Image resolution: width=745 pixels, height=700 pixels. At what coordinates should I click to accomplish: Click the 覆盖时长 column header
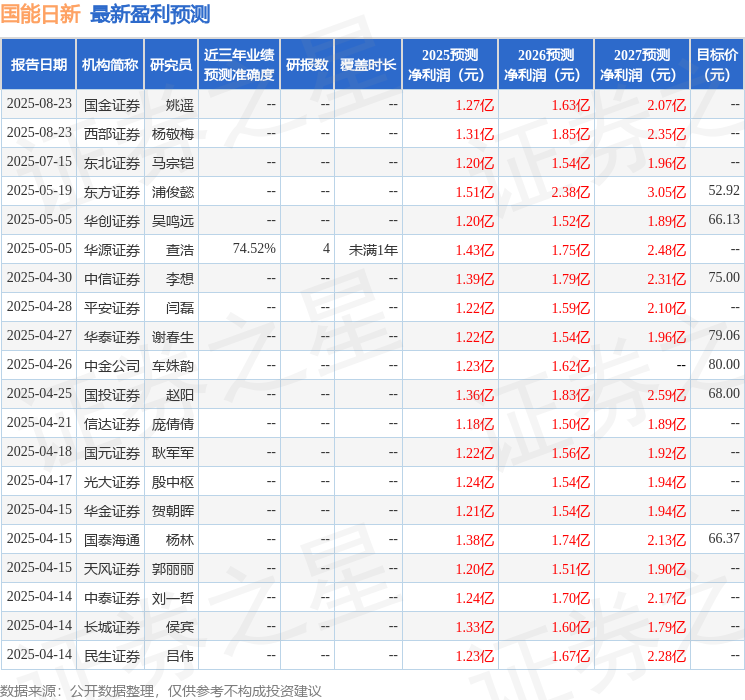tap(368, 65)
